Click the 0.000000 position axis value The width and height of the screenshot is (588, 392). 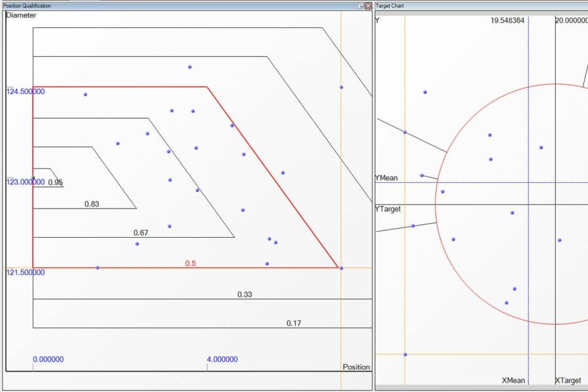tap(48, 359)
